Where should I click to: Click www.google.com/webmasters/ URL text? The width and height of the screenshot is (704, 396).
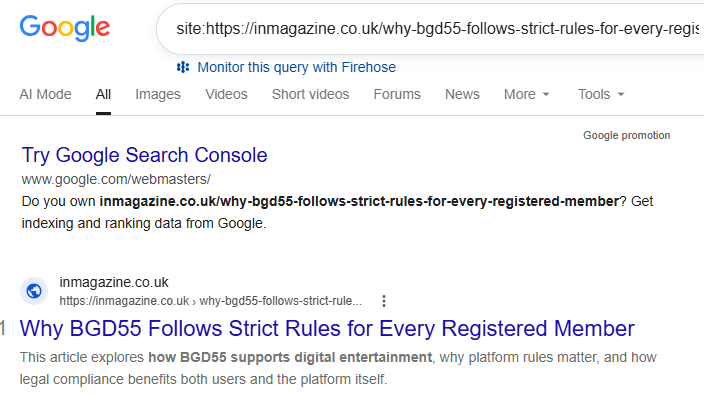(116, 179)
